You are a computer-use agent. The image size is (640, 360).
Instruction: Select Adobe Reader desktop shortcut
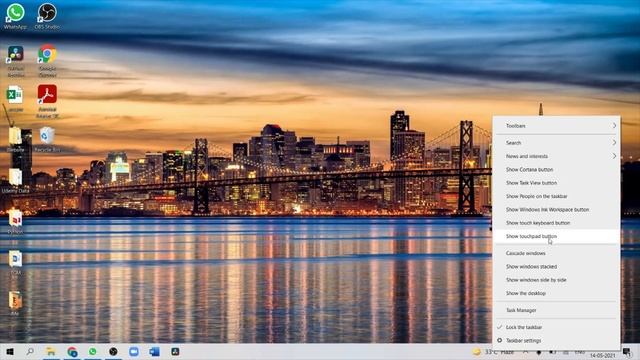[47, 101]
